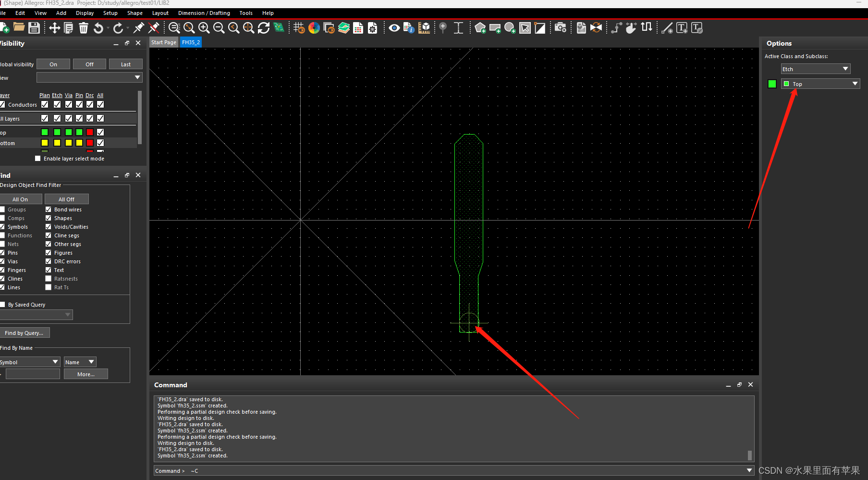Screen dimensions: 868x480
Task: Open the Etch active class dropdown
Action: [x=815, y=69]
